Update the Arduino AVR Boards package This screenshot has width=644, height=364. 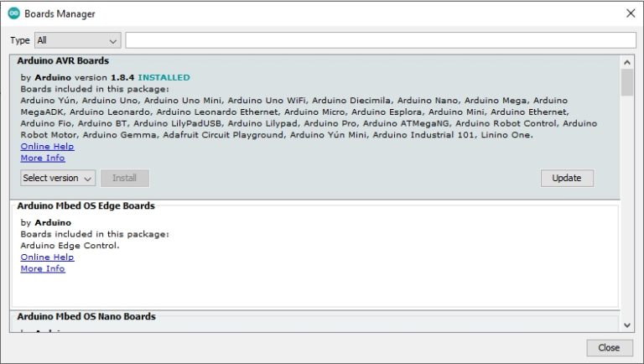click(x=567, y=178)
